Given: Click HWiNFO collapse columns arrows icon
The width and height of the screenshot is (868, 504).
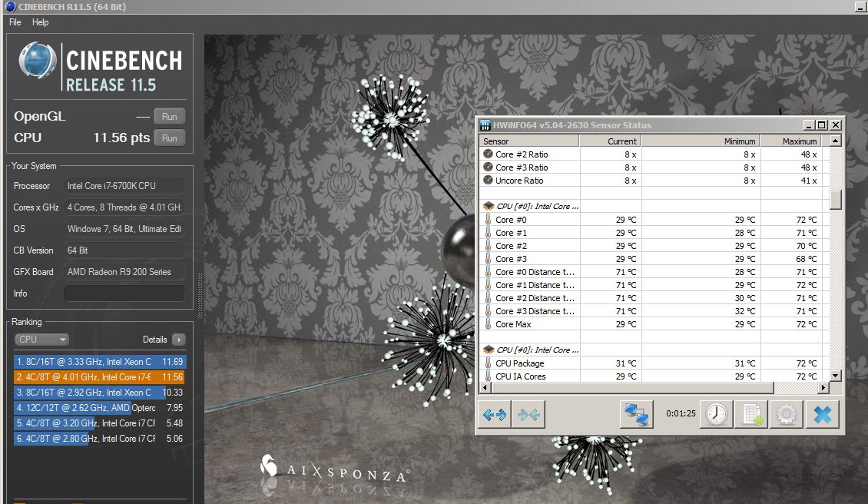Looking at the screenshot, I should (x=528, y=414).
